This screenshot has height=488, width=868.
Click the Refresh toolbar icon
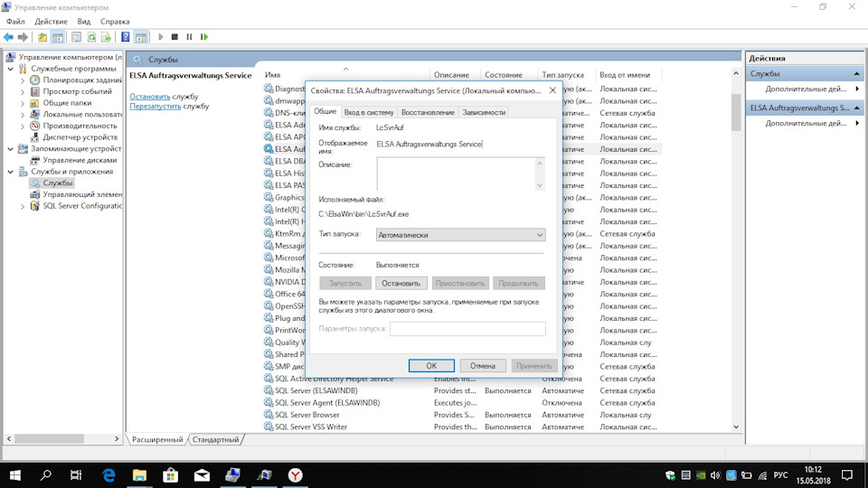click(90, 37)
